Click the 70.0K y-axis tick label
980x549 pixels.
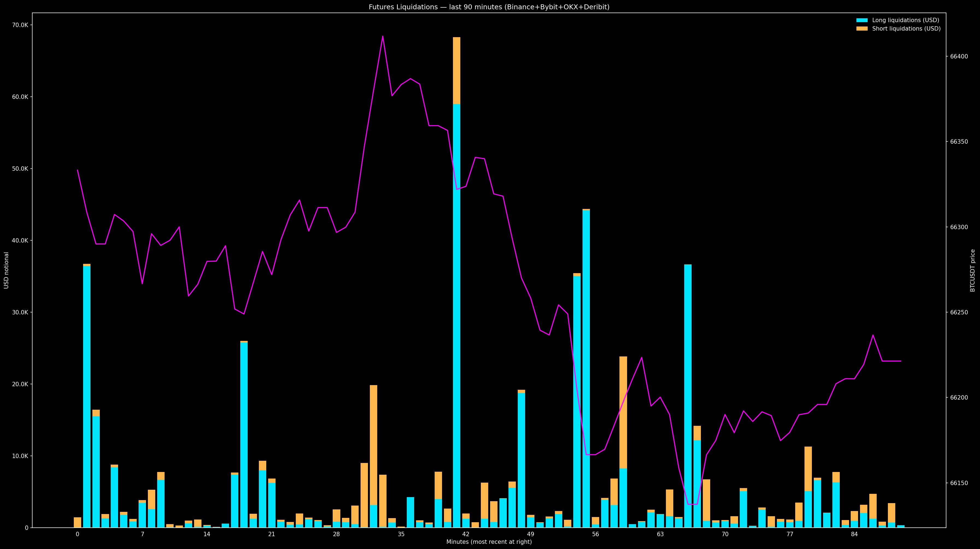pyautogui.click(x=20, y=25)
